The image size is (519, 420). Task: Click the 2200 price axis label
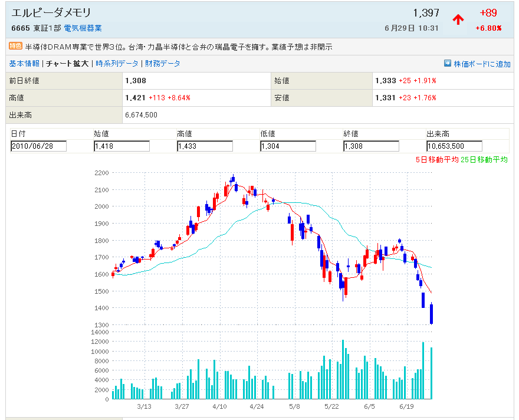pos(101,173)
